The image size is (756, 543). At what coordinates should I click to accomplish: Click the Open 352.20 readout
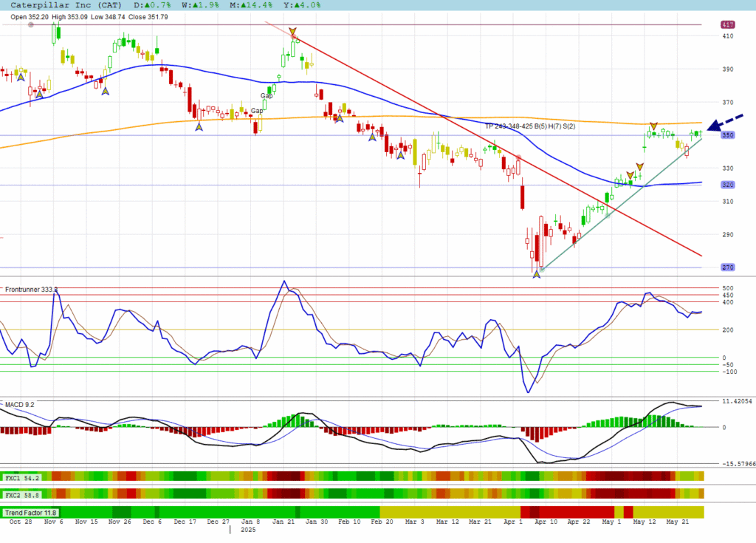pyautogui.click(x=30, y=17)
